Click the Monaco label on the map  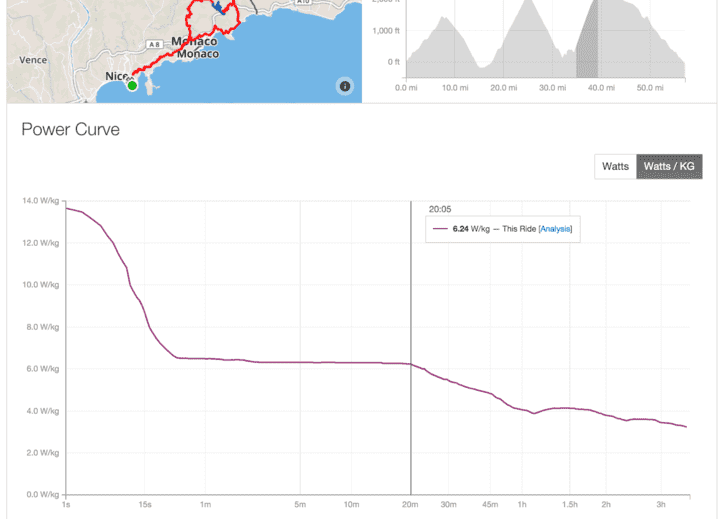click(x=194, y=41)
